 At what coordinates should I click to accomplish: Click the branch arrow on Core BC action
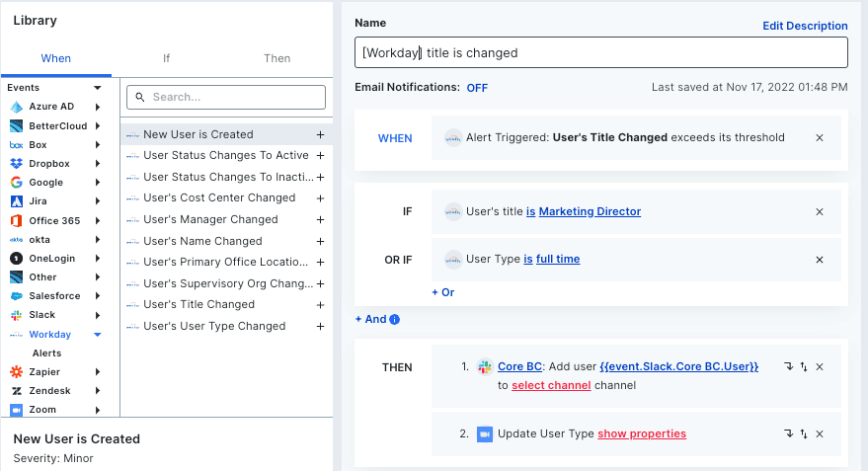tap(788, 366)
